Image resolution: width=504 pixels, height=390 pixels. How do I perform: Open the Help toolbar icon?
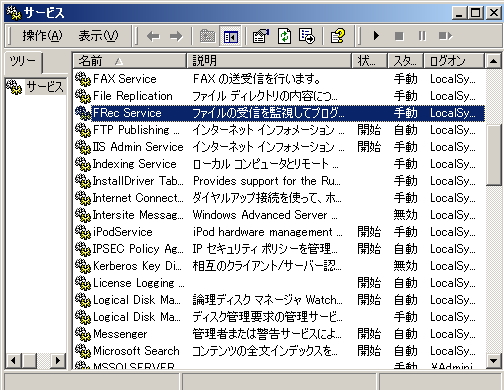[x=337, y=36]
